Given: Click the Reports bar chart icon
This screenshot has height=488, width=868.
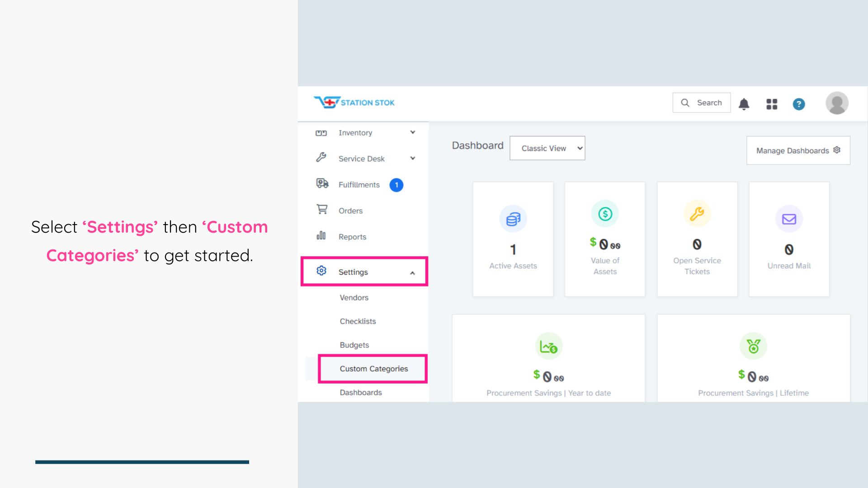Looking at the screenshot, I should point(321,235).
